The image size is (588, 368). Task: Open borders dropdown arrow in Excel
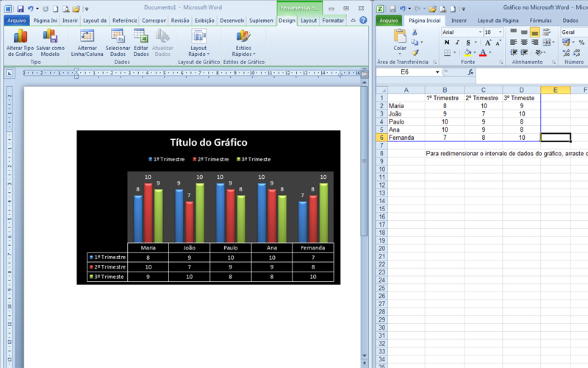pyautogui.click(x=455, y=52)
